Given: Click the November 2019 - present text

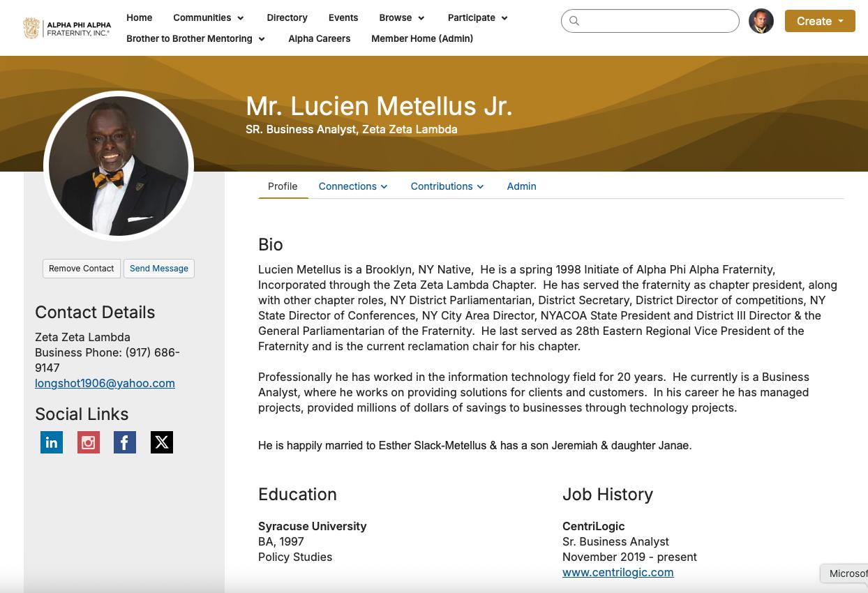Looking at the screenshot, I should (629, 557).
